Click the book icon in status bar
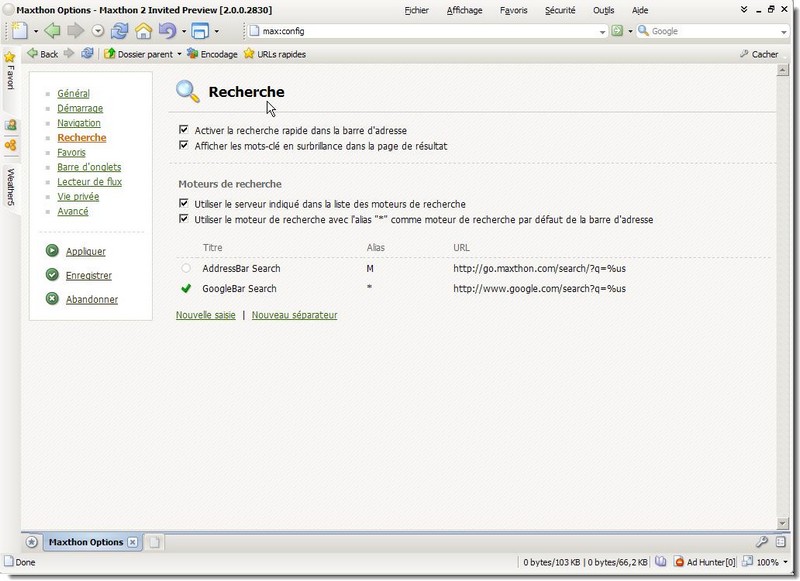This screenshot has width=800, height=581. coord(661,562)
